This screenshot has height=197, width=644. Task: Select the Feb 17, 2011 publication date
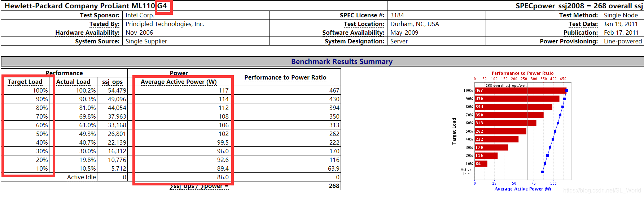[x=621, y=33]
